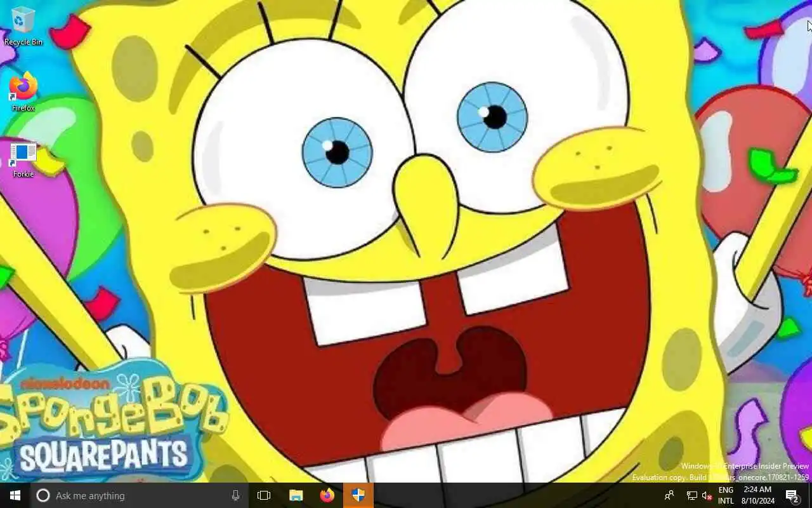Open the Action Center notifications icon
The image size is (812, 508).
point(792,495)
